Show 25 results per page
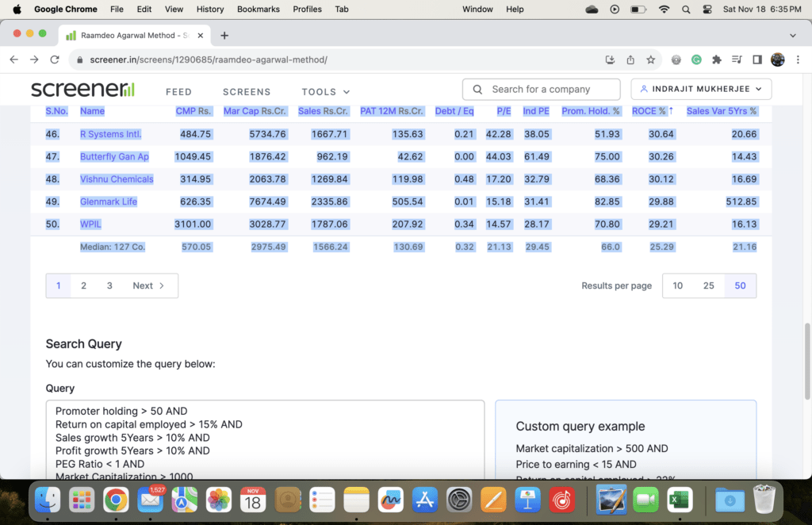The width and height of the screenshot is (812, 525). pos(708,285)
